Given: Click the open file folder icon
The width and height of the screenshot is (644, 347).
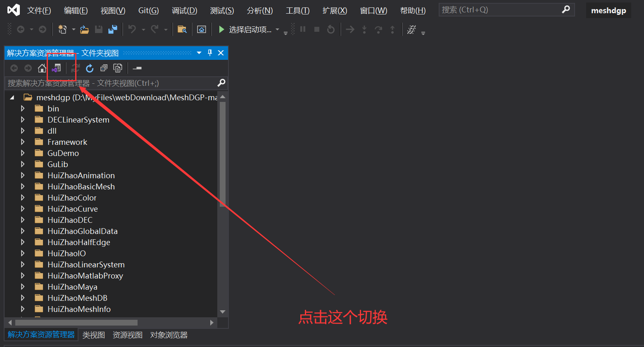Looking at the screenshot, I should coord(85,29).
